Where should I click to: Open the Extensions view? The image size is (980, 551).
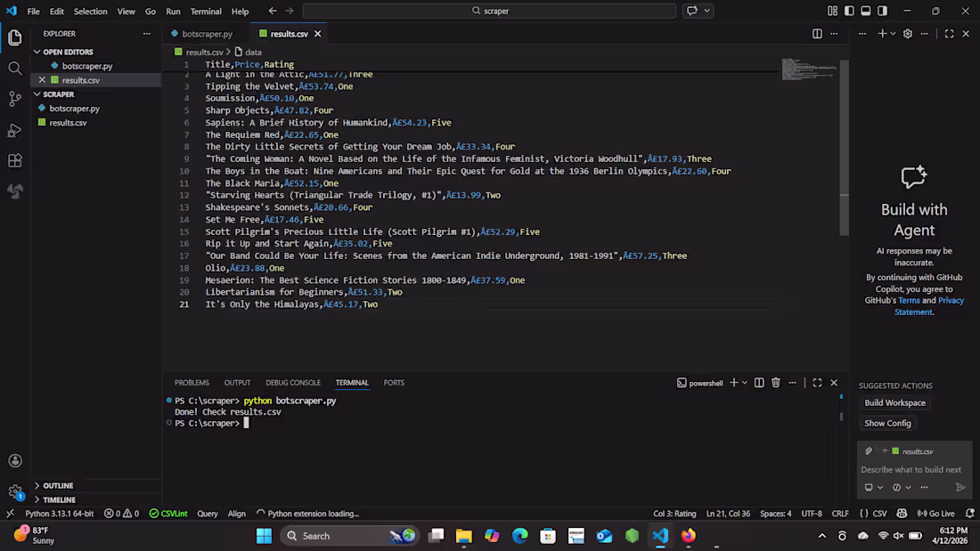pos(14,162)
